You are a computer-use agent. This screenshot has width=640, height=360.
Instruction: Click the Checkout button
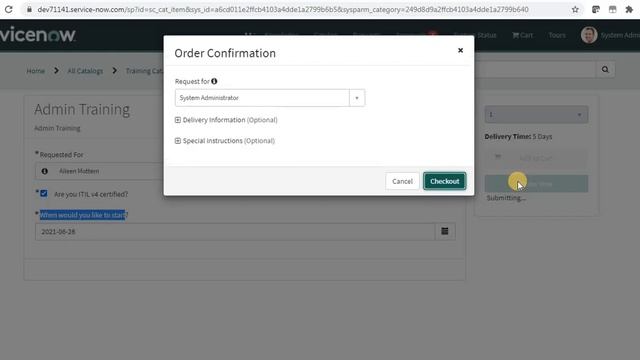444,181
